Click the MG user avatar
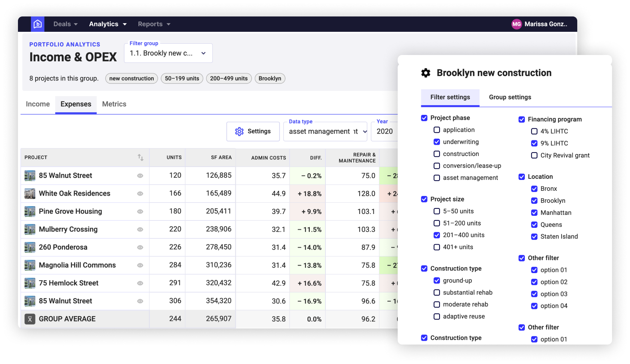This screenshot has width=630, height=364. 516,24
